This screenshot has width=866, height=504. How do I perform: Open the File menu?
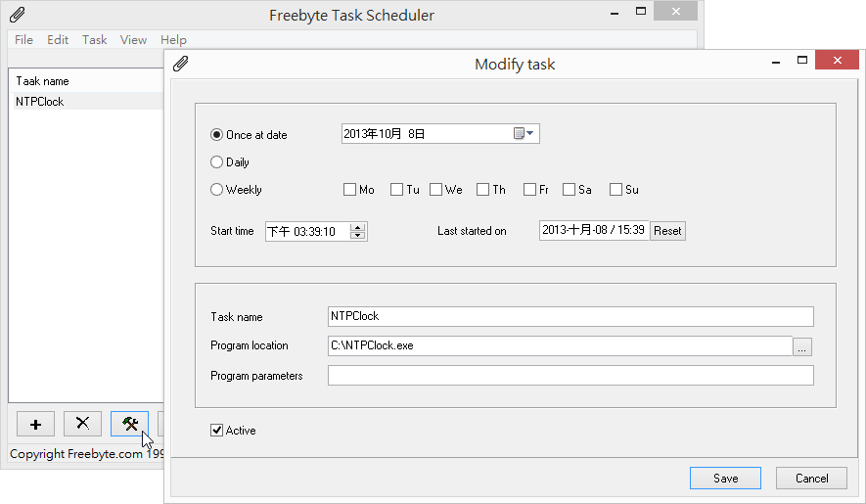point(23,40)
